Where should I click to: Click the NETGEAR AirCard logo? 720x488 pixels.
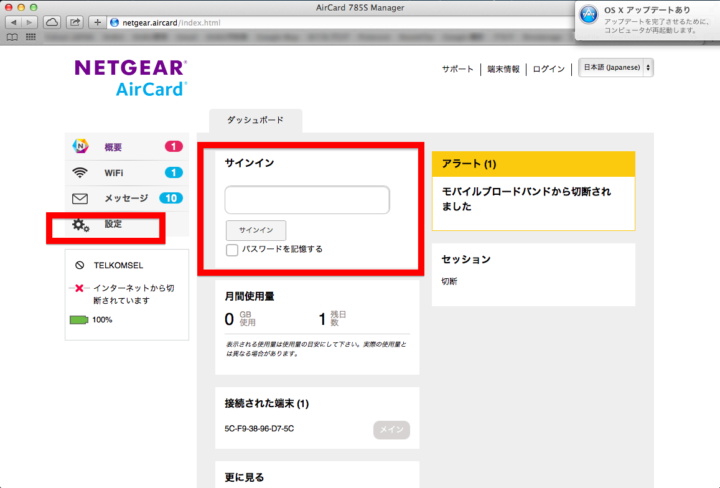[130, 78]
